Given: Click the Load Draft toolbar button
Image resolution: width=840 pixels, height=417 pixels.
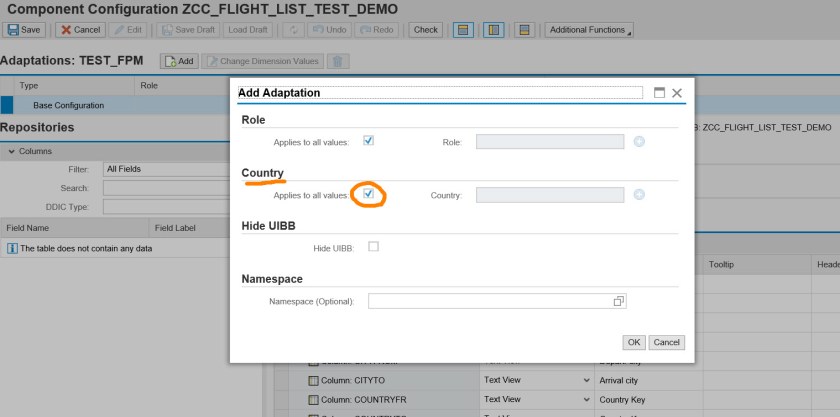Looking at the screenshot, I should 248,30.
